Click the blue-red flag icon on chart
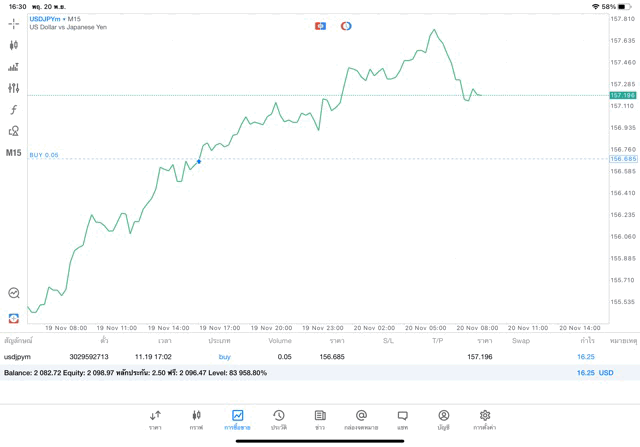This screenshot has height=447, width=640. (x=320, y=26)
